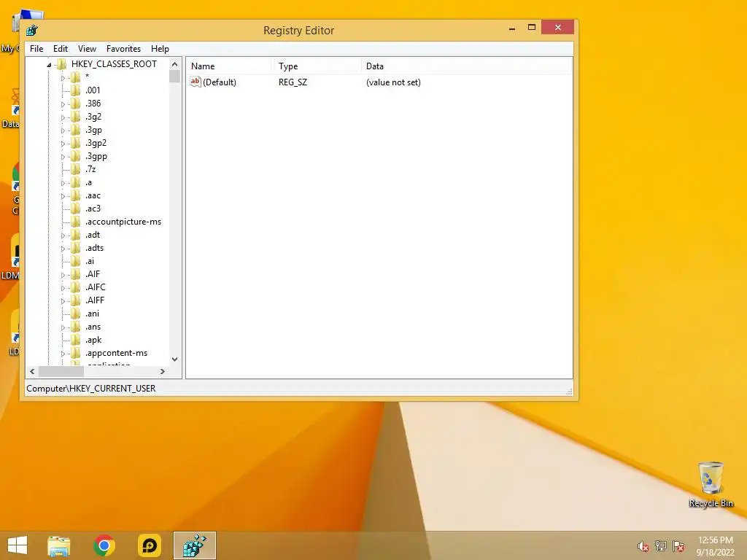The width and height of the screenshot is (747, 560).
Task: Click the tree scroll up arrow
Action: (x=175, y=64)
